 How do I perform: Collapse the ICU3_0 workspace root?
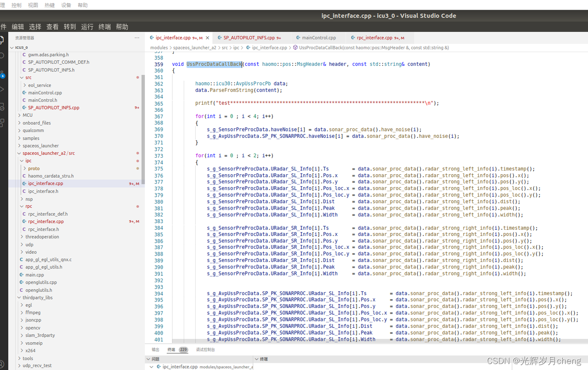(x=76, y=47)
